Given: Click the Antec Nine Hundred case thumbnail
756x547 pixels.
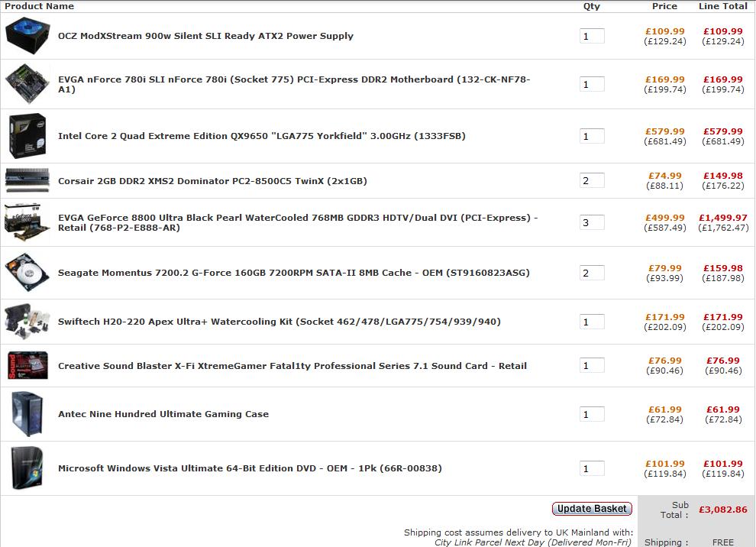Looking at the screenshot, I should (27, 414).
